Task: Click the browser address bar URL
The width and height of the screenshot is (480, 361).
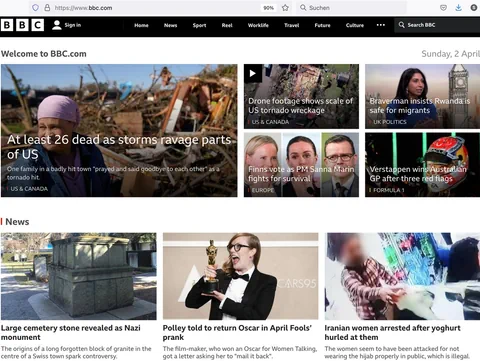Action: [83, 8]
